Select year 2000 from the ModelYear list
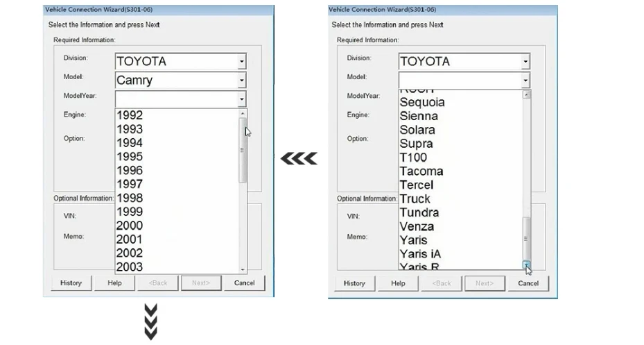644x345 pixels. click(x=177, y=226)
